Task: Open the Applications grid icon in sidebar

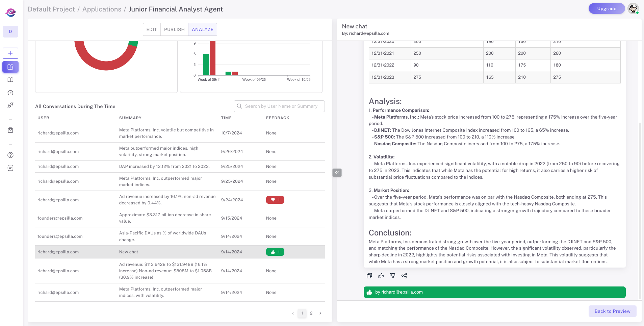Action: click(x=10, y=67)
